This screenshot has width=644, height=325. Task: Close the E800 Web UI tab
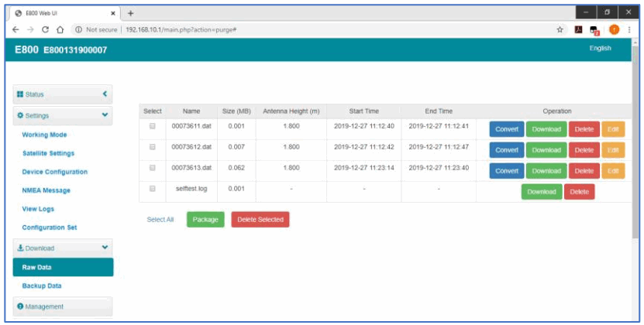(x=113, y=13)
